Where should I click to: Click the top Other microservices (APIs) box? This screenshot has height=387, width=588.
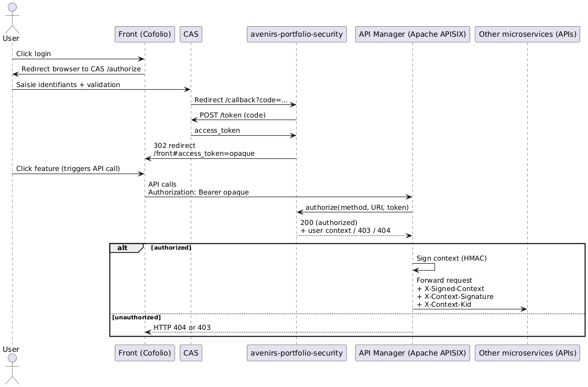point(527,35)
